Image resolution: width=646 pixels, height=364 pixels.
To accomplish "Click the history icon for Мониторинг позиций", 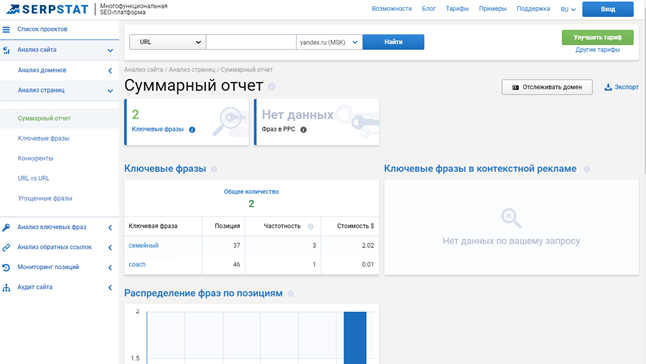I will 6,267.
